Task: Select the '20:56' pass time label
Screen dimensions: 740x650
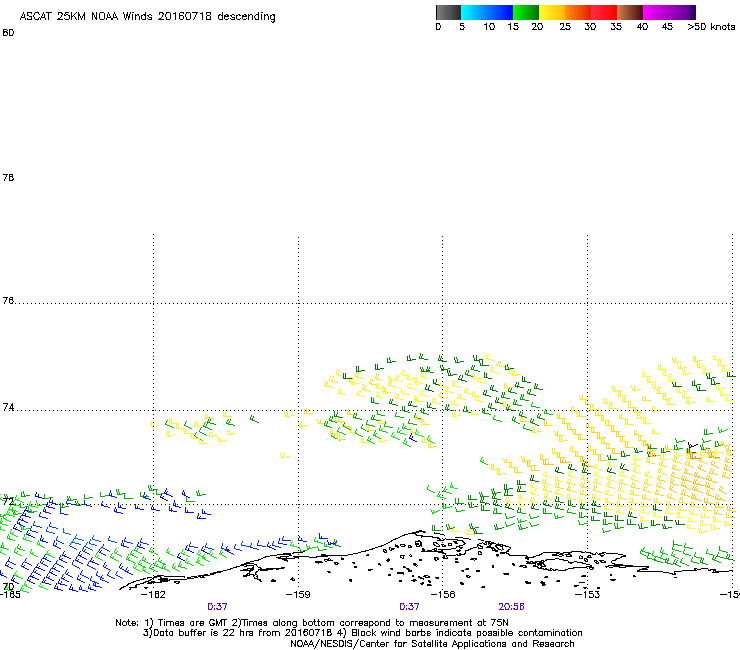Action: point(512,607)
